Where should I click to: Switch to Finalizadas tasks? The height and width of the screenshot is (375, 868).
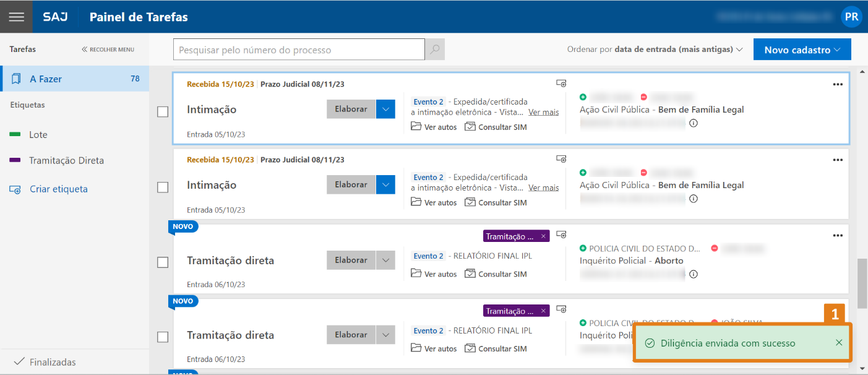52,362
